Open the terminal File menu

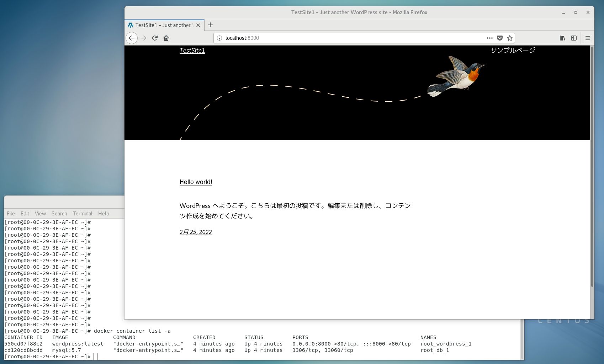point(11,214)
